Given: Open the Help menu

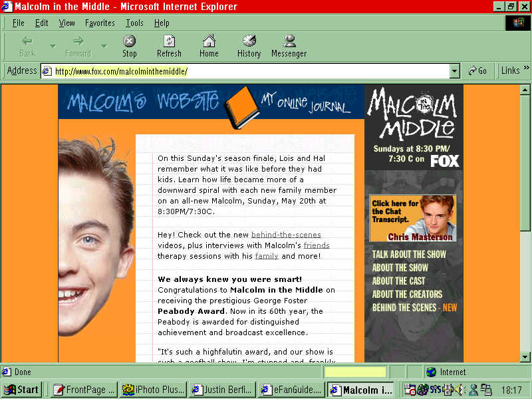Looking at the screenshot, I should (162, 23).
